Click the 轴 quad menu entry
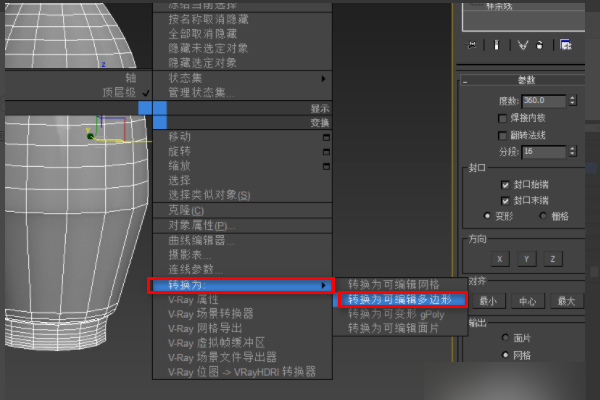The height and width of the screenshot is (400, 600). pyautogui.click(x=131, y=78)
